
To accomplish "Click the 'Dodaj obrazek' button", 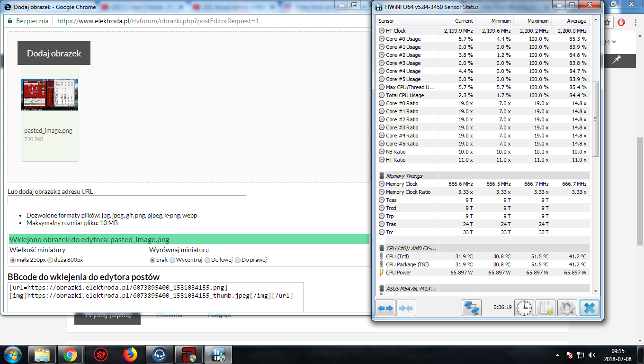I will pyautogui.click(x=54, y=53).
